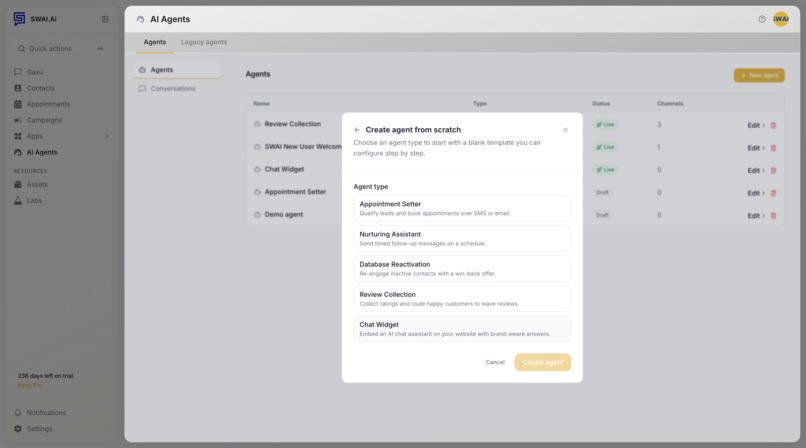Click Live status badge of Review Collection

tap(605, 124)
